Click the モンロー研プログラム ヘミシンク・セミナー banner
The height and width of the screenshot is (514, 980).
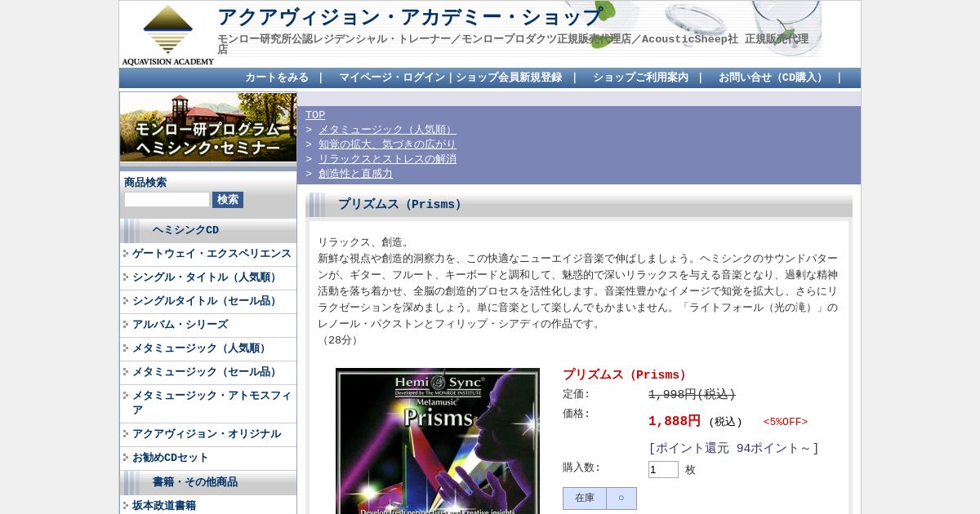pos(208,126)
